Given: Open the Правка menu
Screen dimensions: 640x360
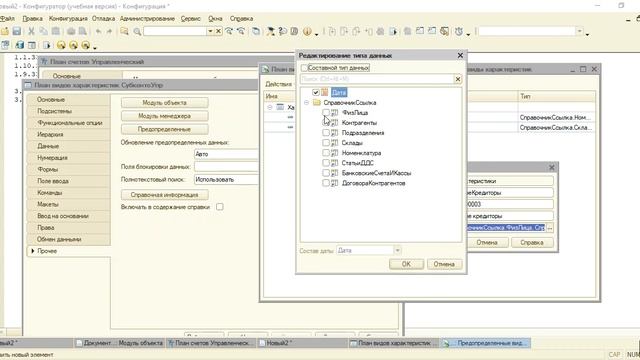Looking at the screenshot, I should tap(32, 18).
